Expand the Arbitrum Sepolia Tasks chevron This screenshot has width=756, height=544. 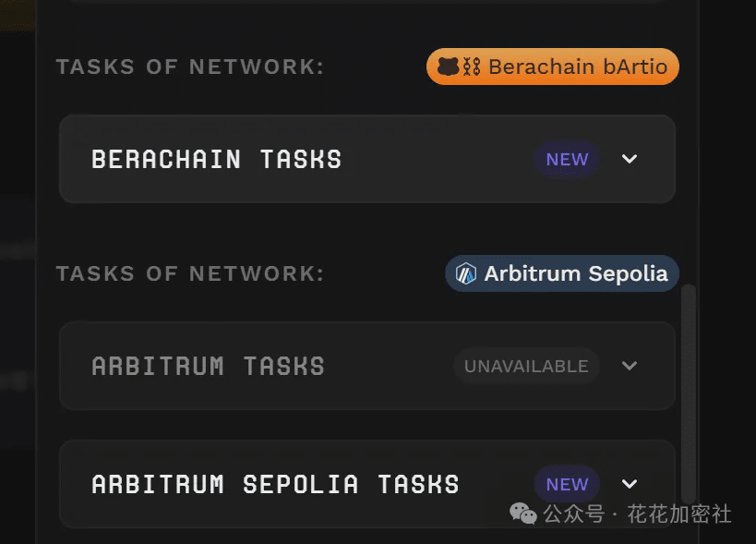(x=630, y=484)
